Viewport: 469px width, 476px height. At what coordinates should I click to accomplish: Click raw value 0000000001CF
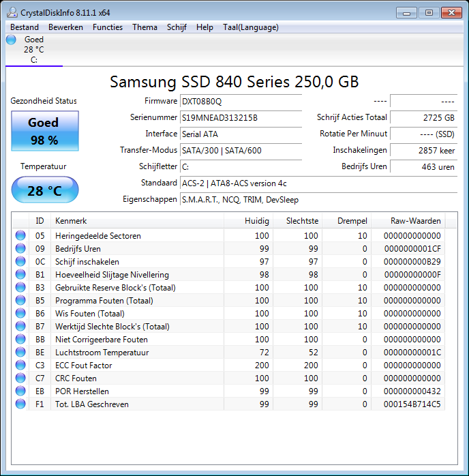[x=412, y=249]
